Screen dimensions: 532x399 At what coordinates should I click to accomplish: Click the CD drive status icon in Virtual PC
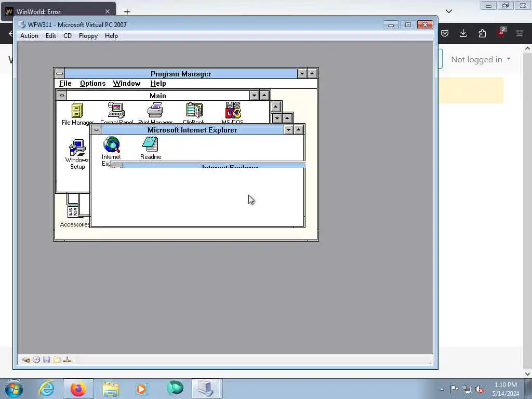tap(36, 360)
